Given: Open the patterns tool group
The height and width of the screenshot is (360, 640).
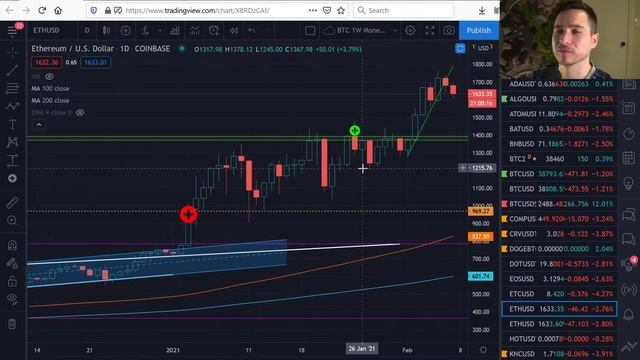Looking at the screenshot, I should tap(12, 142).
